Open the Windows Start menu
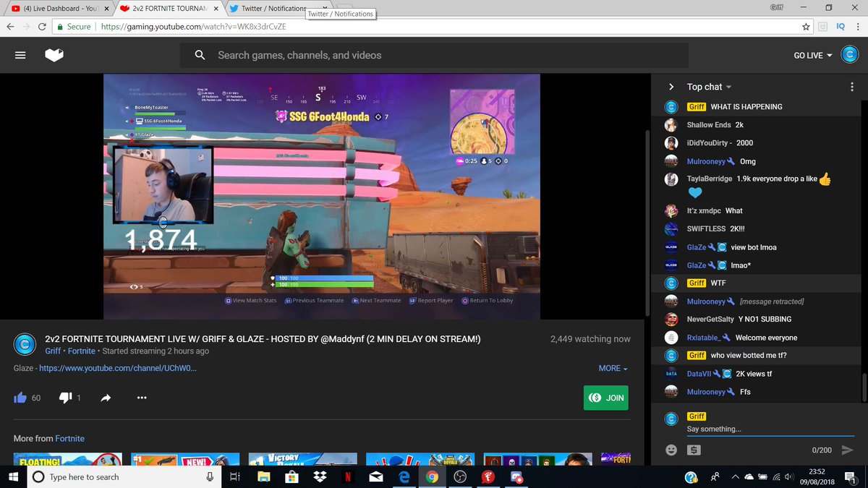Screen dimensions: 868x488 [14, 477]
